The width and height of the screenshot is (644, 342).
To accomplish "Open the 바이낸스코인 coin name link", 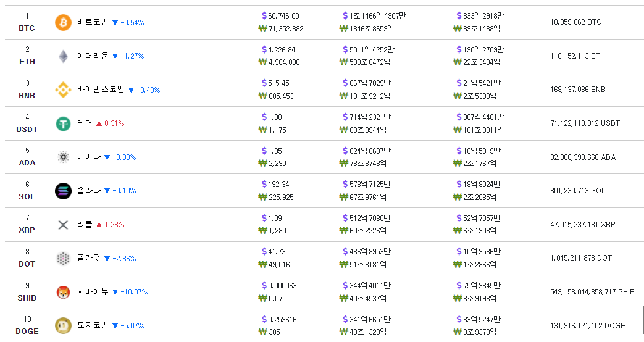I will (x=101, y=90).
